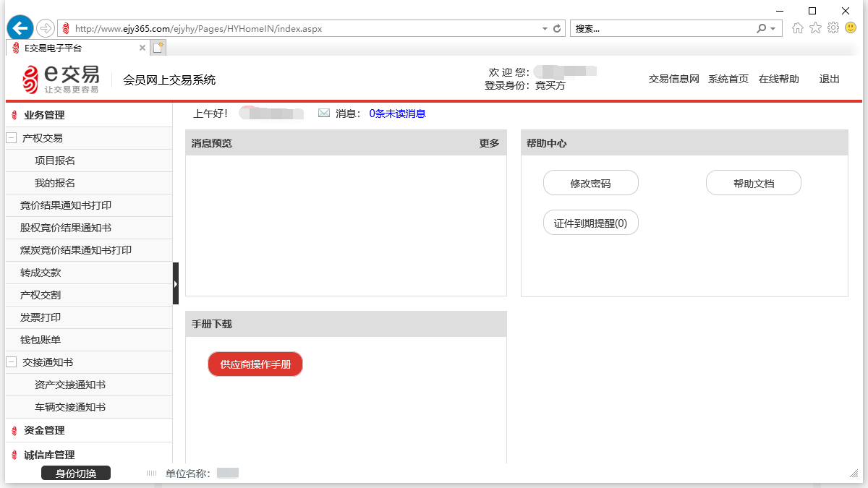Screen dimensions: 868x488
Task: Click the 会员网上交易系统 title text
Action: tap(169, 80)
